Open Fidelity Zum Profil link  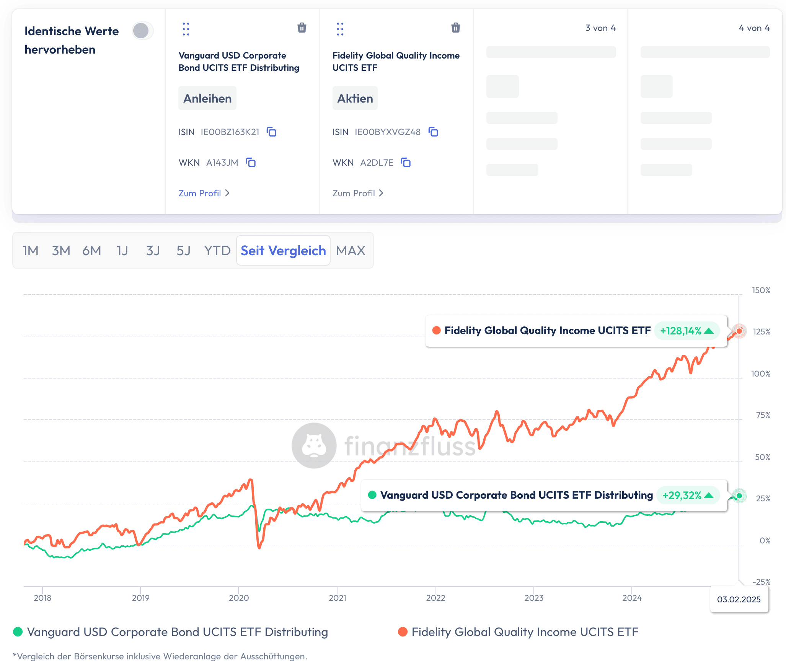click(x=358, y=193)
